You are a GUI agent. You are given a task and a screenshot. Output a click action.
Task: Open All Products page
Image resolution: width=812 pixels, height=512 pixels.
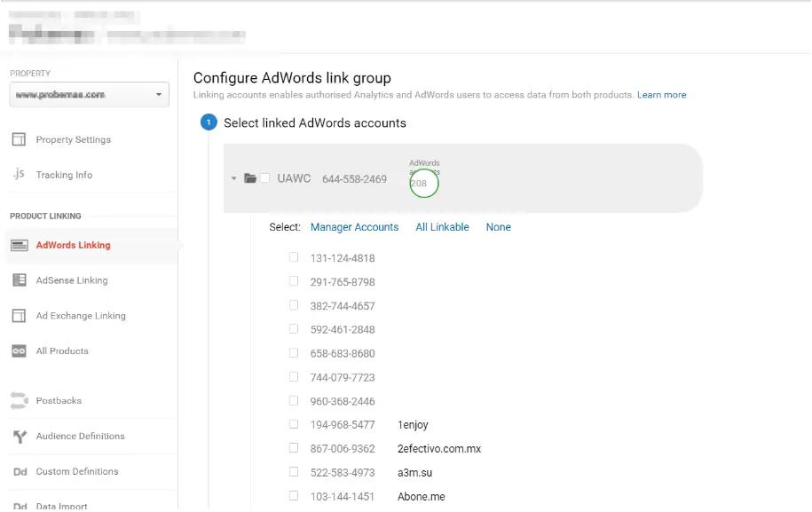click(x=62, y=351)
